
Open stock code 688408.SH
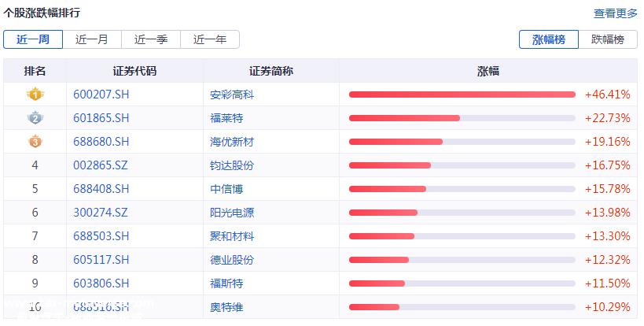coord(101,189)
